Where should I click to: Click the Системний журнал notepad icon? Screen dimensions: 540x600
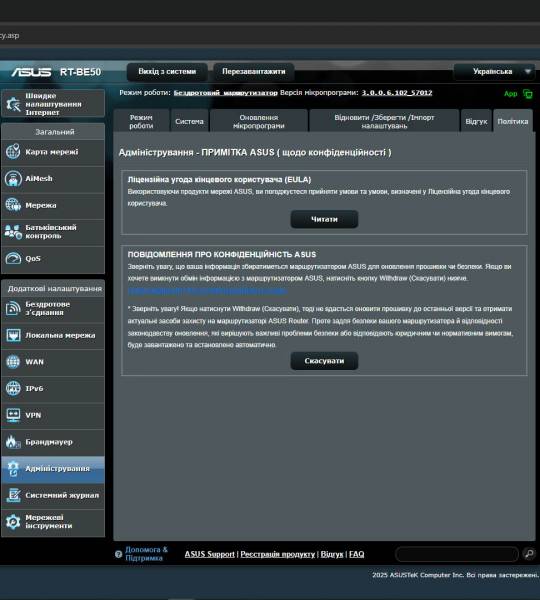tap(13, 495)
